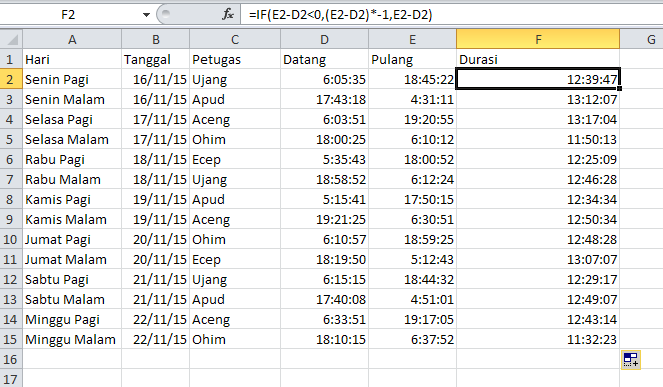The height and width of the screenshot is (387, 663).
Task: Click the Select All corner triangle
Action: (11, 39)
